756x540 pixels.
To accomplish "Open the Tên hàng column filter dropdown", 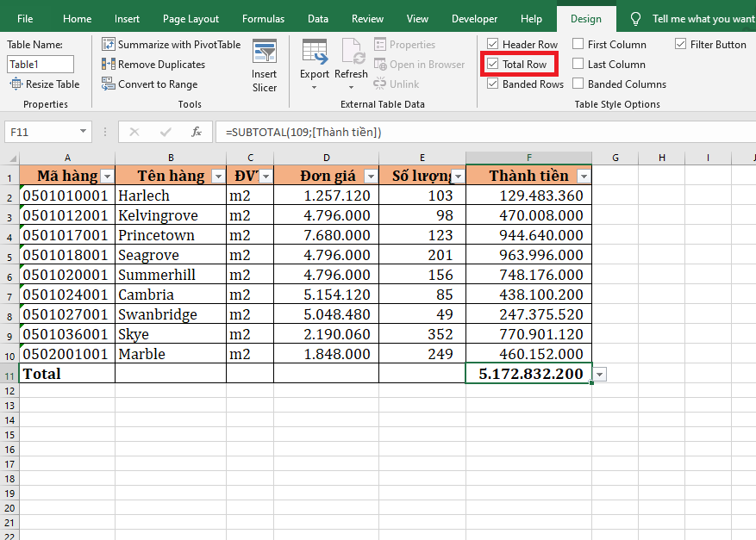I will pyautogui.click(x=218, y=177).
